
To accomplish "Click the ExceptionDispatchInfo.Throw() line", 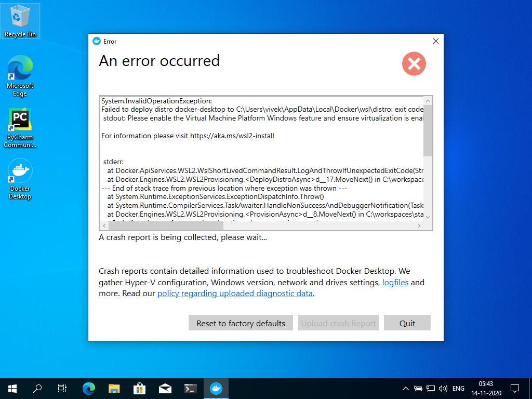I will [216, 197].
